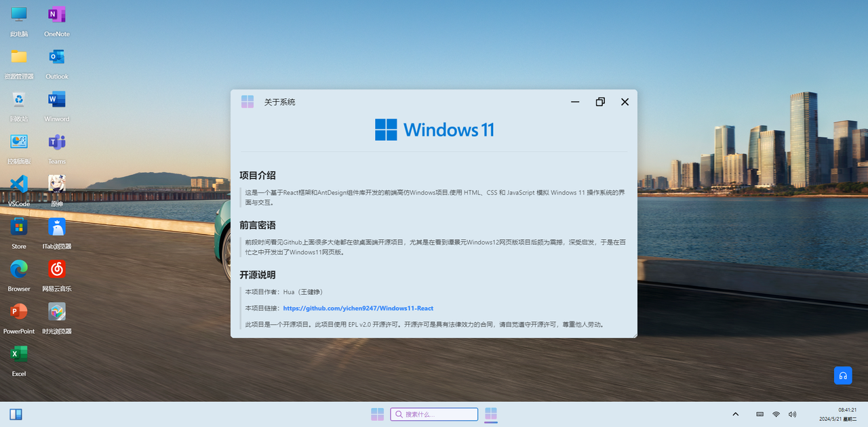Select the running 关于系统 app in taskbar
868x427 pixels.
coord(491,414)
